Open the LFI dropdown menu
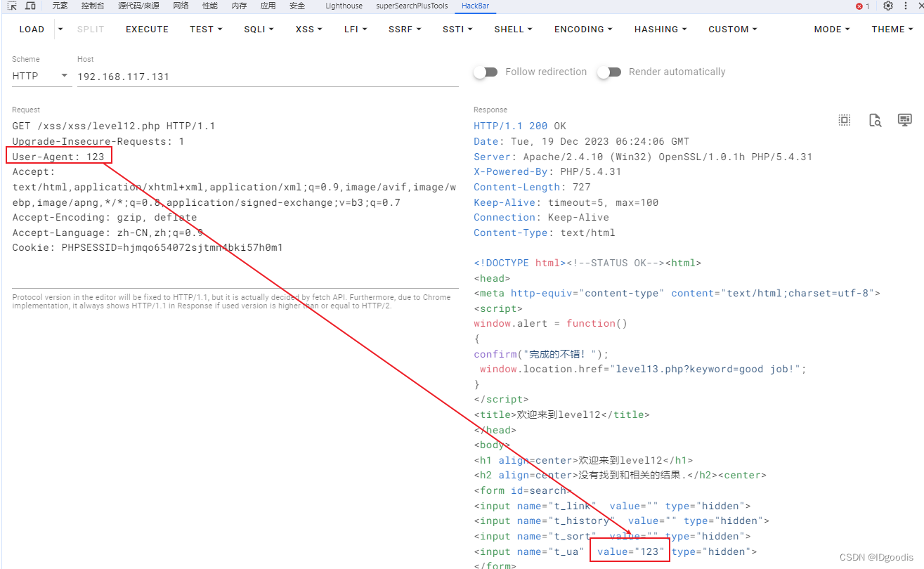The width and height of the screenshot is (924, 569). click(356, 30)
